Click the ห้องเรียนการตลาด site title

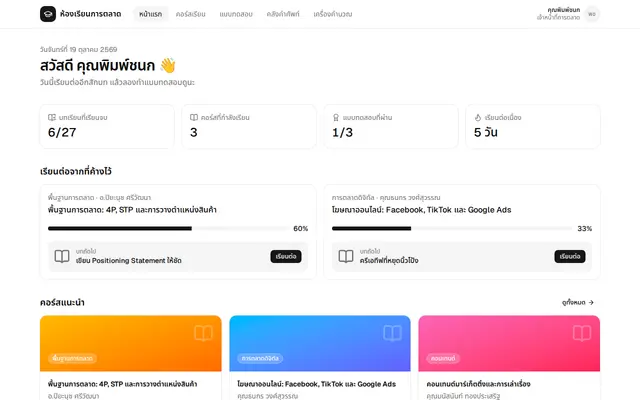pyautogui.click(x=91, y=14)
